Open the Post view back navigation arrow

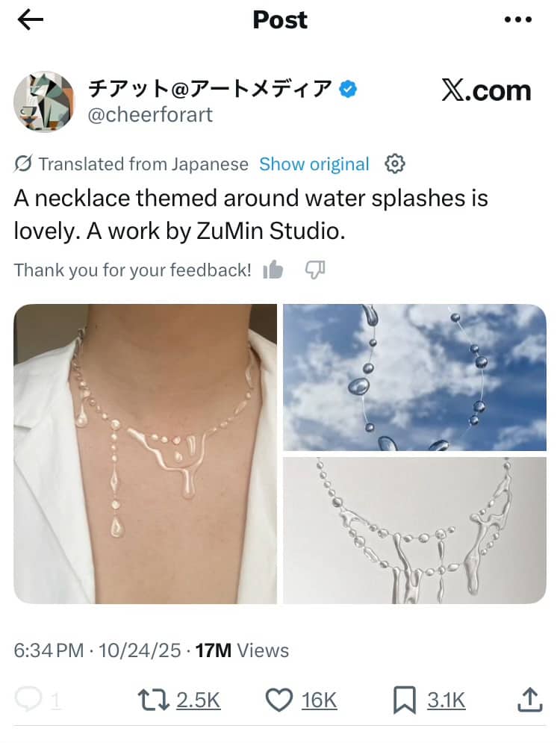click(x=28, y=19)
